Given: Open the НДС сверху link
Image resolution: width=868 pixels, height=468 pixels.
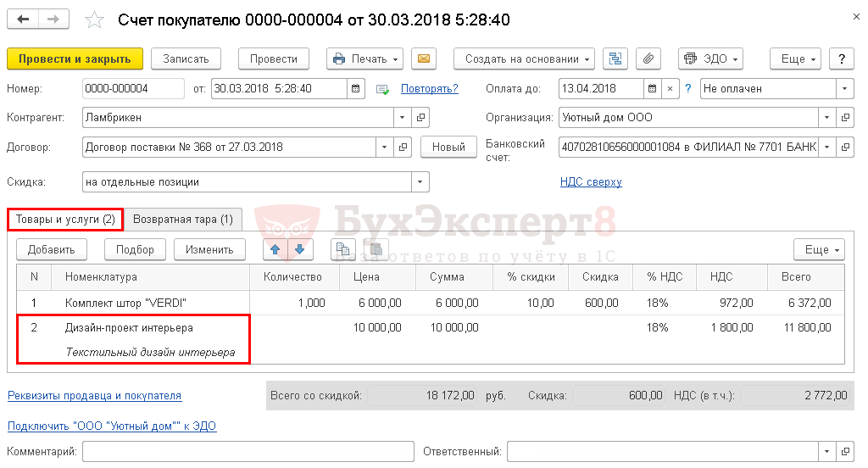Looking at the screenshot, I should coord(591,181).
